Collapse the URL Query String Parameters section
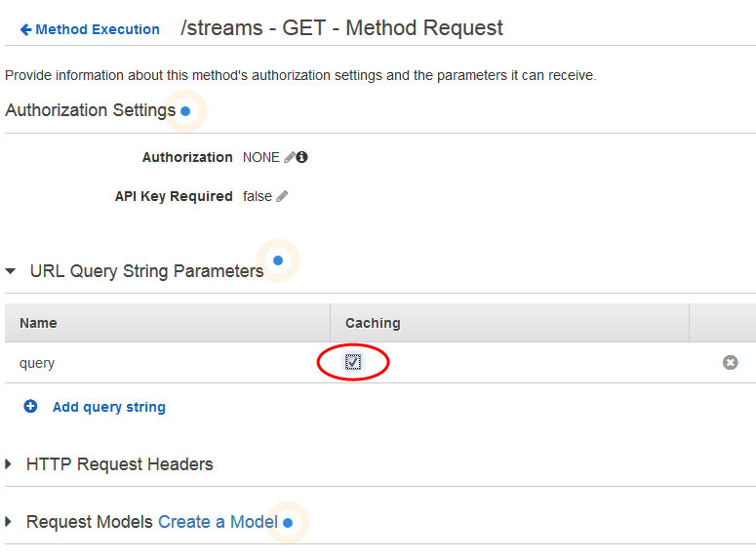 click(10, 271)
